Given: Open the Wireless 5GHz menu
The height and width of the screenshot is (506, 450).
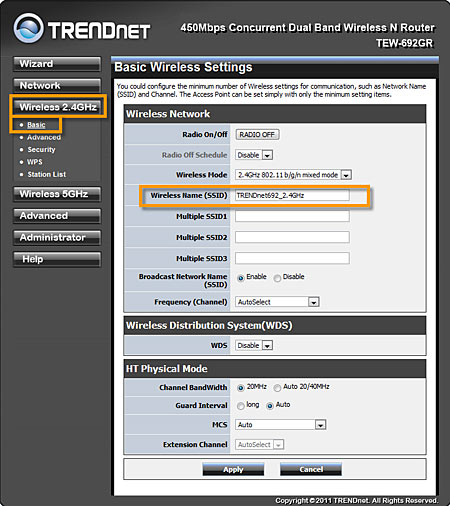Looking at the screenshot, I should pos(57,194).
